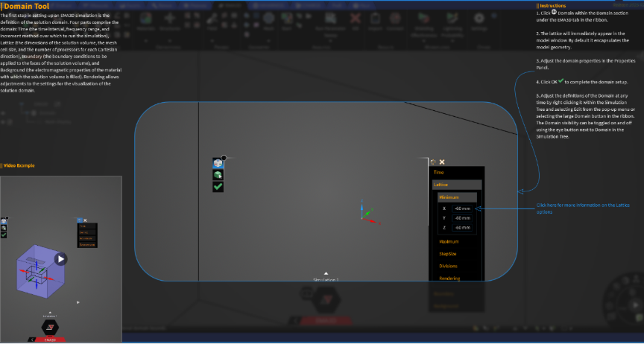Image resolution: width=644 pixels, height=344 pixels.
Task: Open the Divisions subsection
Action: pos(448,266)
